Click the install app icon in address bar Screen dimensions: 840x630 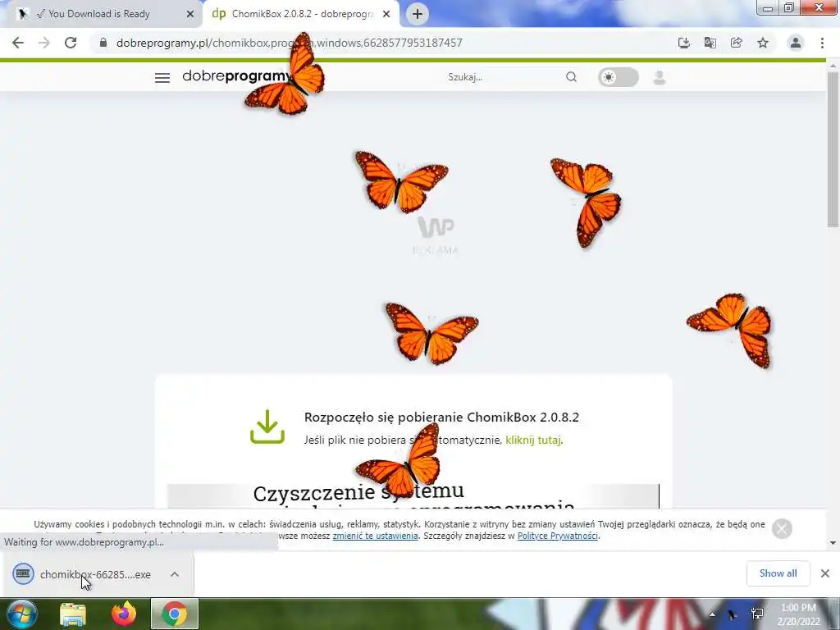683,43
